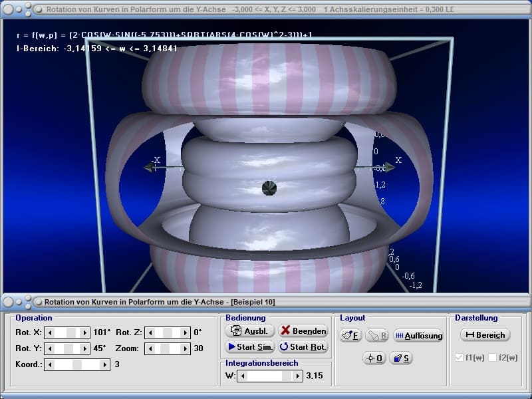Image resolution: width=532 pixels, height=399 pixels.
Task: Click the I-Bereich range text
Action: coord(96,49)
